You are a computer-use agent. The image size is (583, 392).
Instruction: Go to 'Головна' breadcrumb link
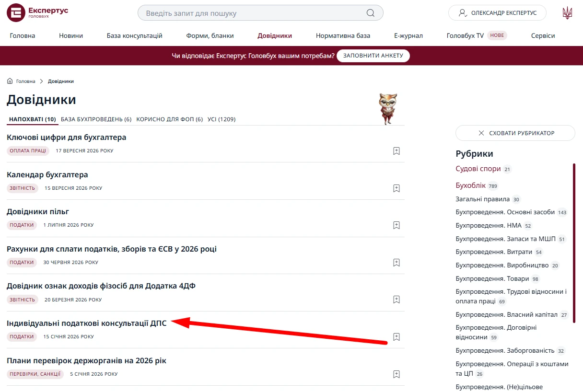click(26, 81)
